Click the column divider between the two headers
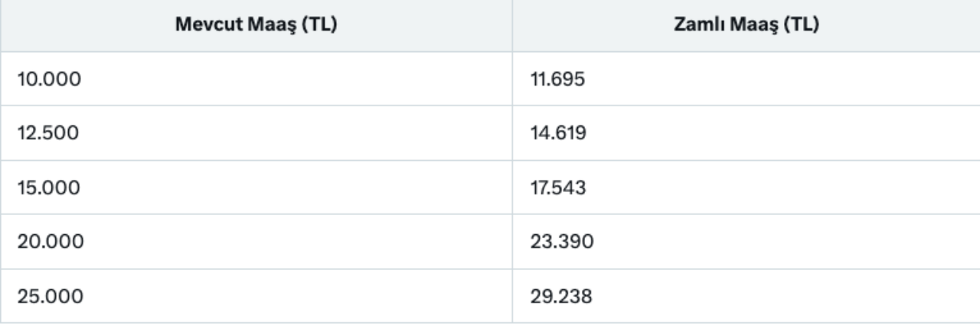Image resolution: width=980 pixels, height=326 pixels. tap(512, 24)
